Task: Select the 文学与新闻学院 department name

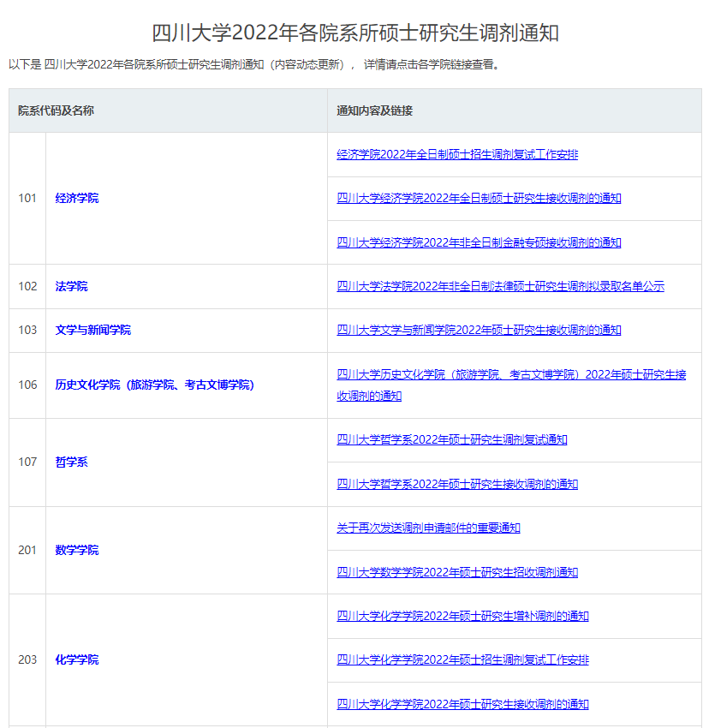Action: point(93,330)
